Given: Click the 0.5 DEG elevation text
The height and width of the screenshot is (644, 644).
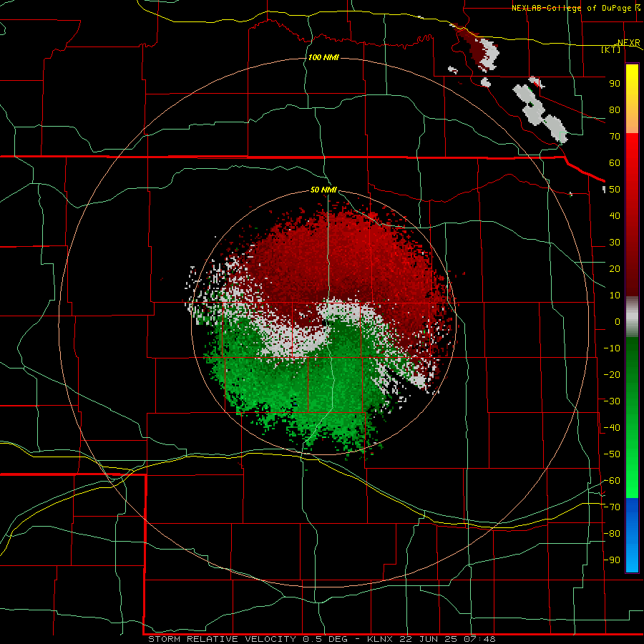Looking at the screenshot, I should (x=326, y=639).
